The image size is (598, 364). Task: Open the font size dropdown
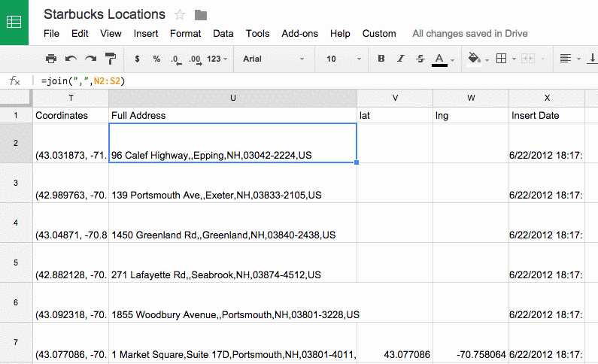(341, 59)
